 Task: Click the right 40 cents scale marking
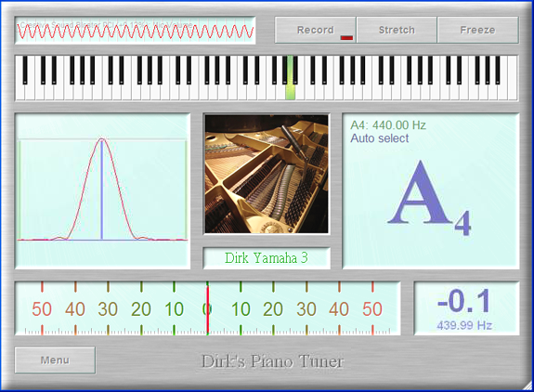pyautogui.click(x=339, y=309)
